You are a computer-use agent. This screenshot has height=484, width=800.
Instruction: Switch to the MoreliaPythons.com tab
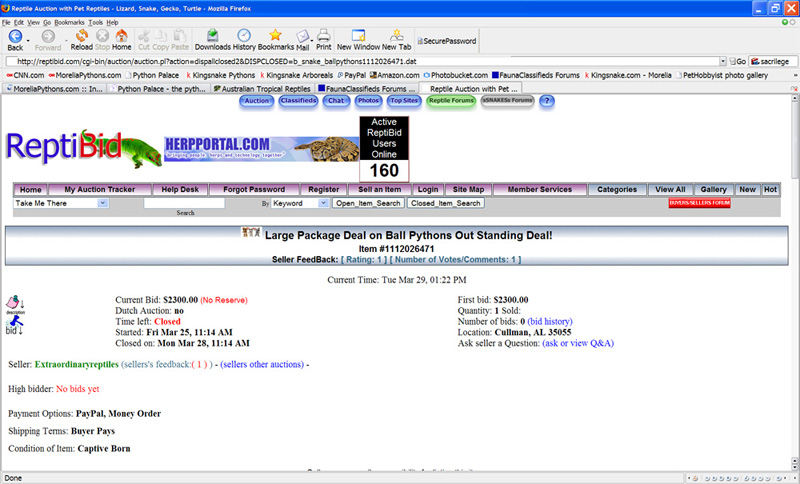pos(55,89)
